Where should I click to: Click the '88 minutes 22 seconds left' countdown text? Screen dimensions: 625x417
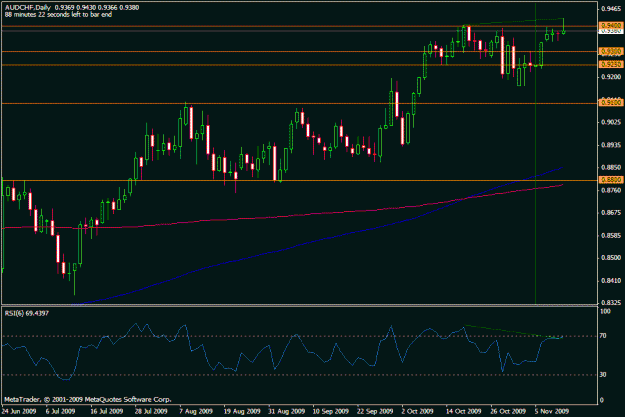(x=58, y=14)
